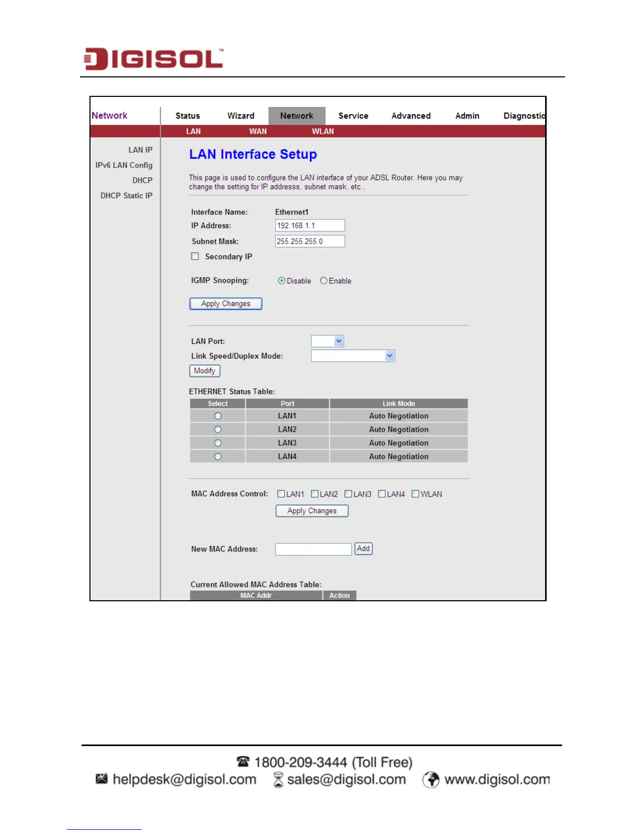
Task: Open the Status tab
Action: (188, 116)
